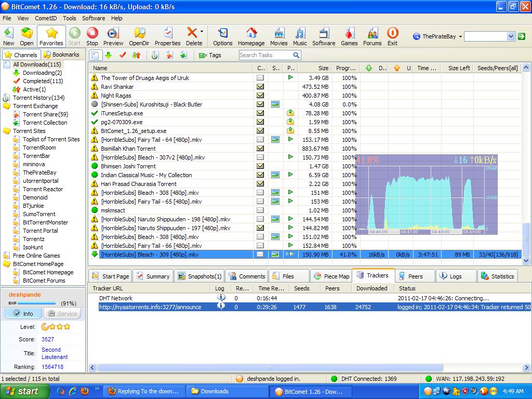Open ThePirateBay in Torrent Sites list
Image resolution: width=532 pixels, height=399 pixels.
(39, 172)
